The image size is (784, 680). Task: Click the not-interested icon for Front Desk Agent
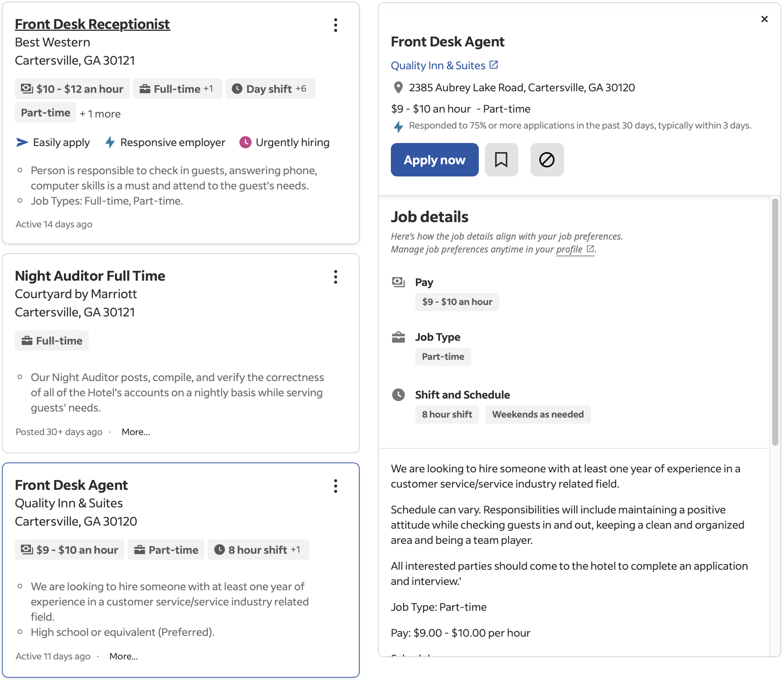547,159
